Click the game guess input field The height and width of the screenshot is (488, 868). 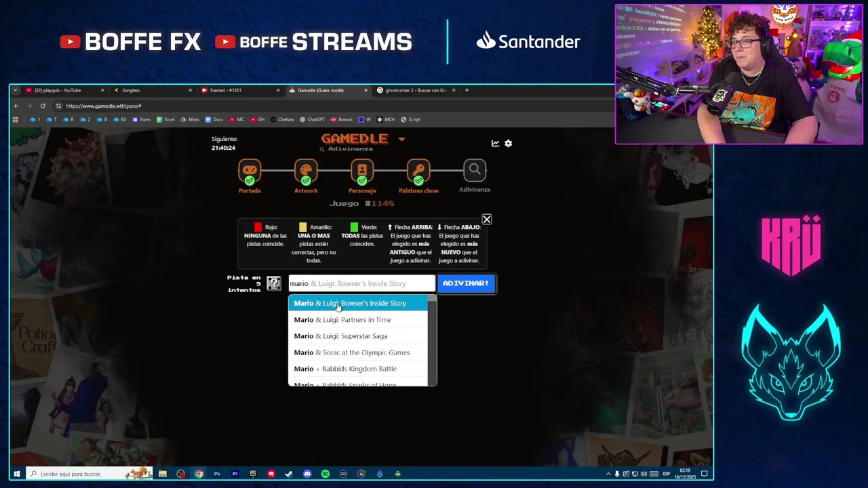361,283
